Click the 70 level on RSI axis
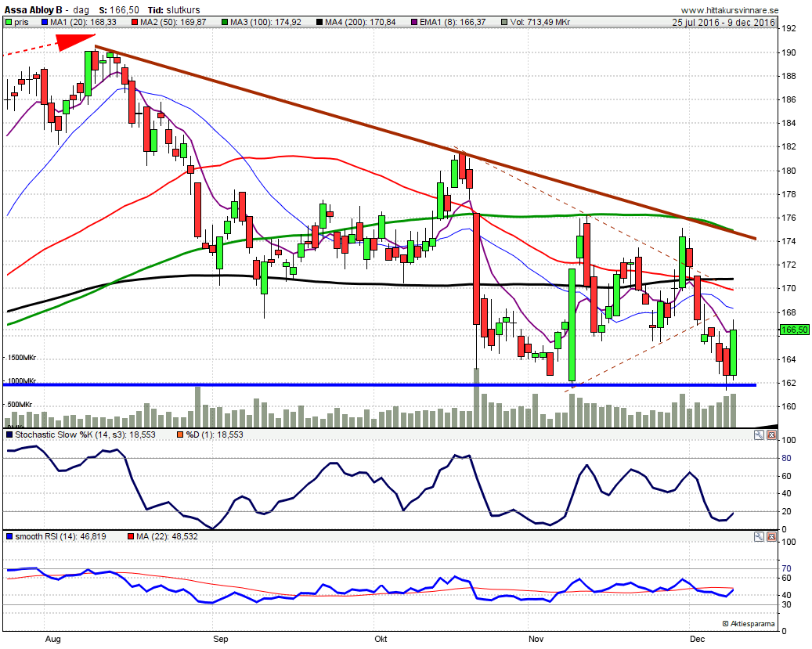812x649 pixels. [786, 568]
